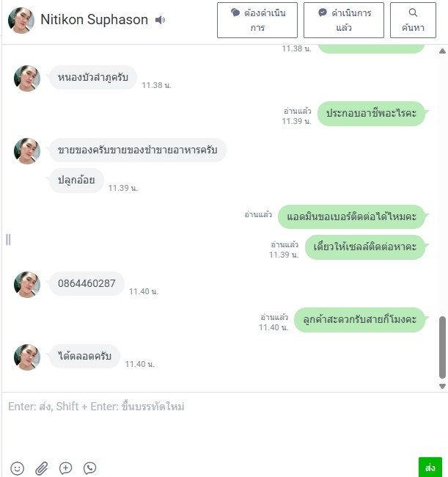Send message with green ส่ง button
This screenshot has height=477, width=448.
(x=430, y=467)
